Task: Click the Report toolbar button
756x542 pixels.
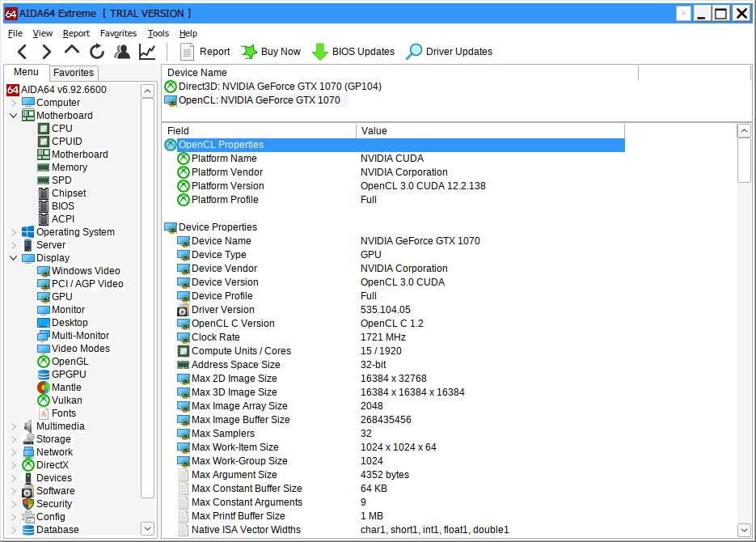Action: 205,52
